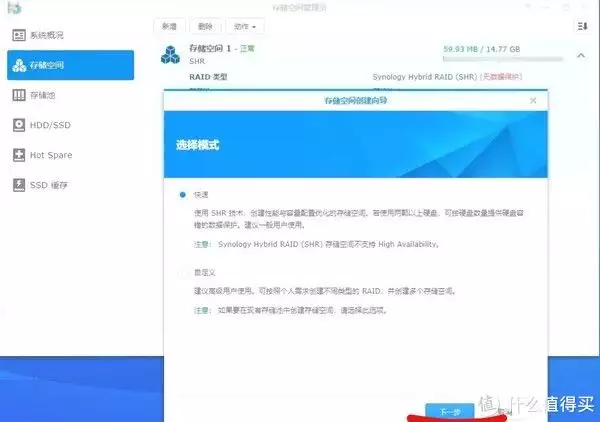Screen dimensions: 600x422
Task: Click the SSD 缓存 lightning icon
Action: pyautogui.click(x=19, y=185)
